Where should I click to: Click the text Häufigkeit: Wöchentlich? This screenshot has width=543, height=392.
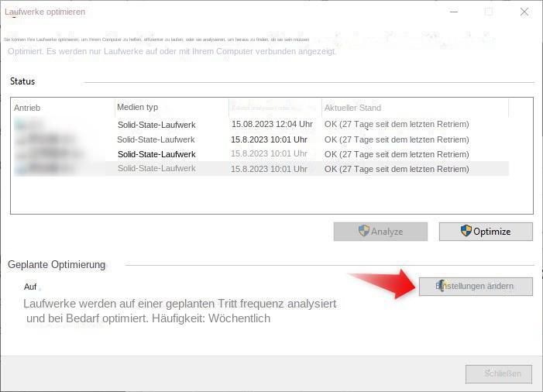(x=211, y=318)
